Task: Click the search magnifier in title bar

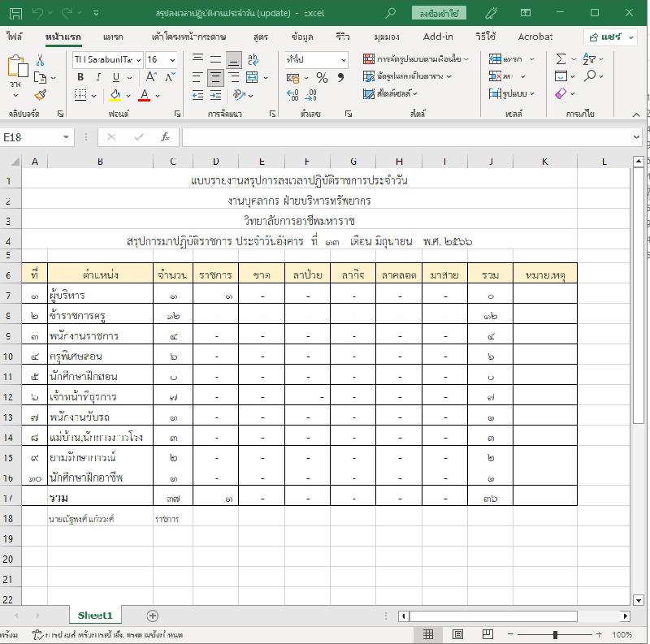Action: click(391, 13)
